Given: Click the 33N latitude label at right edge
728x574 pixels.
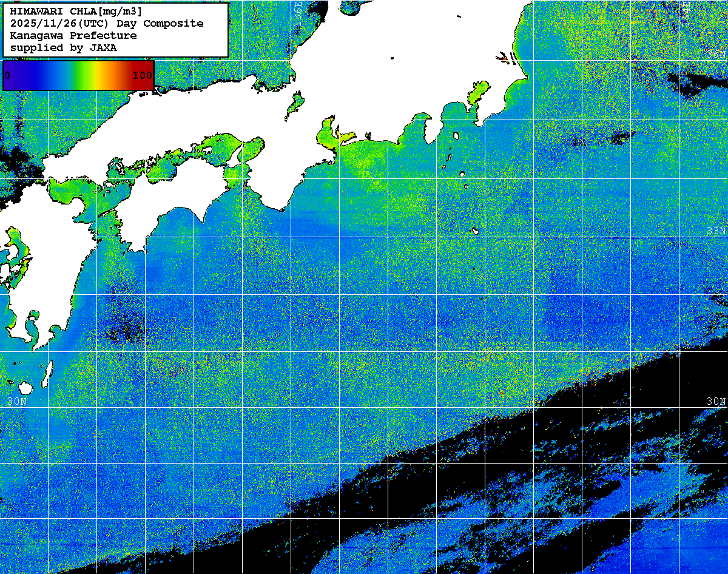Looking at the screenshot, I should [716, 231].
